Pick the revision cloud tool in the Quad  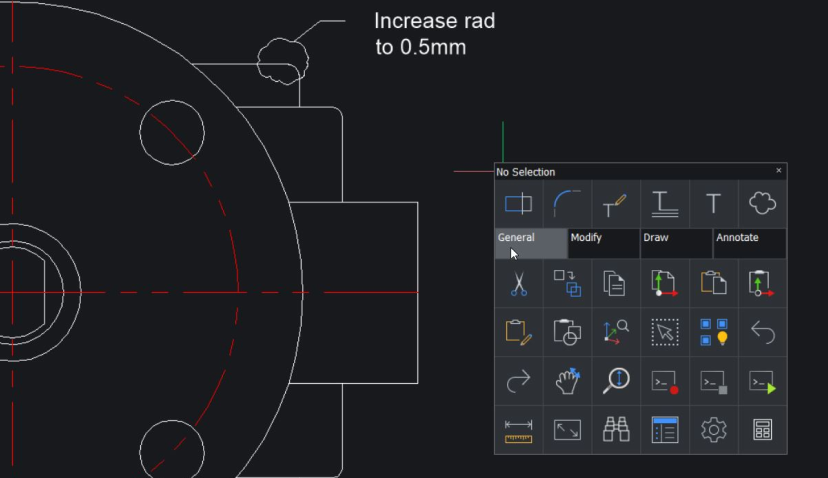(763, 203)
